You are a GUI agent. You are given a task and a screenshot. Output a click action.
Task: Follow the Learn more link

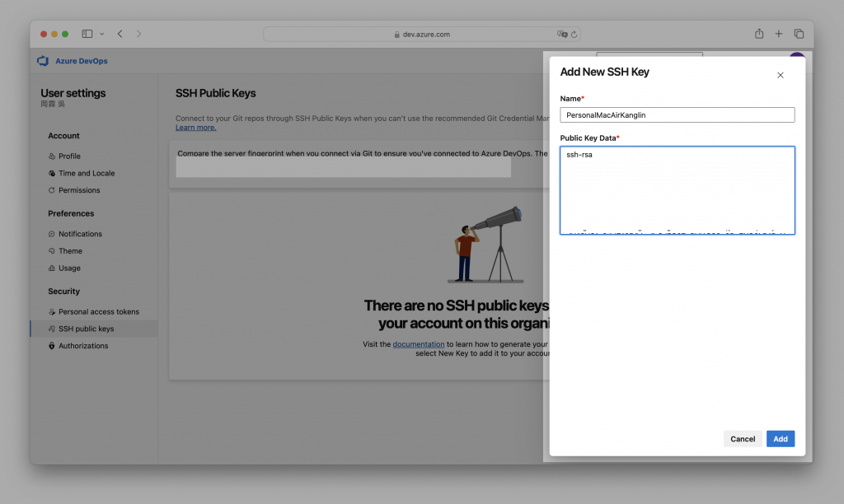[196, 128]
